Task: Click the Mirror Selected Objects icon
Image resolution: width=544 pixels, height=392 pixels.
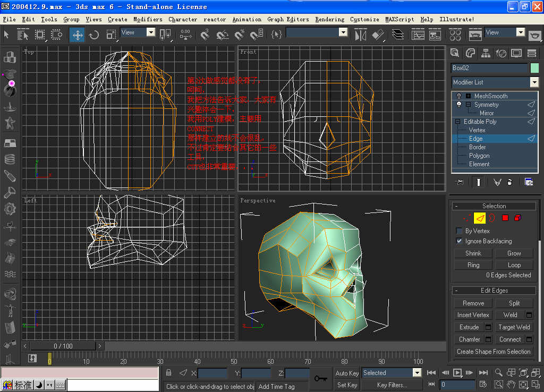Action: [x=361, y=35]
